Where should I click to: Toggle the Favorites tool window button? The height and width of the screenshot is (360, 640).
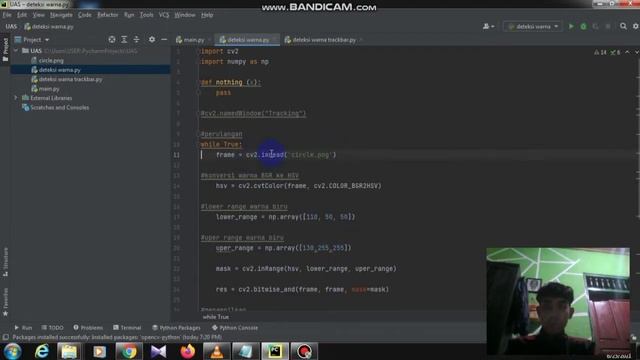click(5, 302)
